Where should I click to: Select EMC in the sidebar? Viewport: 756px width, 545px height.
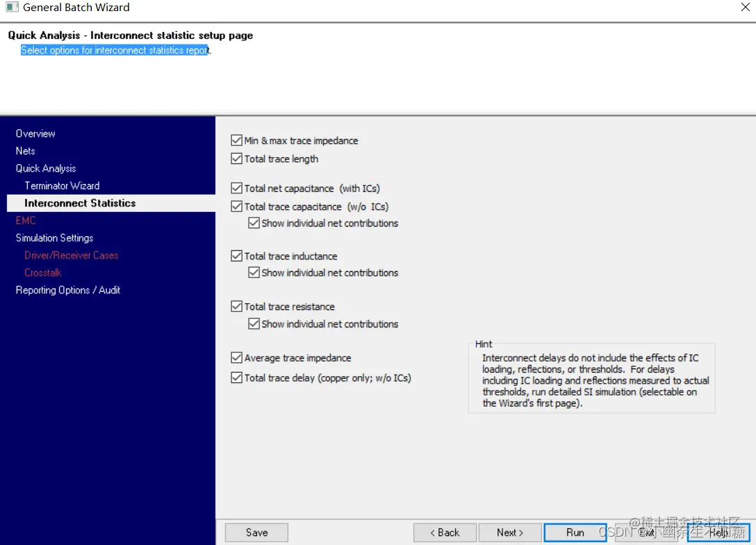[26, 220]
